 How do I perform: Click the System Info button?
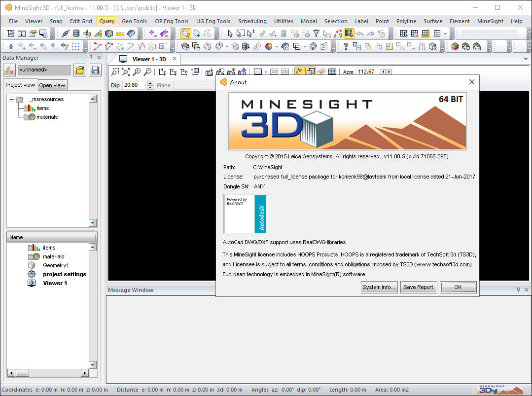point(379,287)
